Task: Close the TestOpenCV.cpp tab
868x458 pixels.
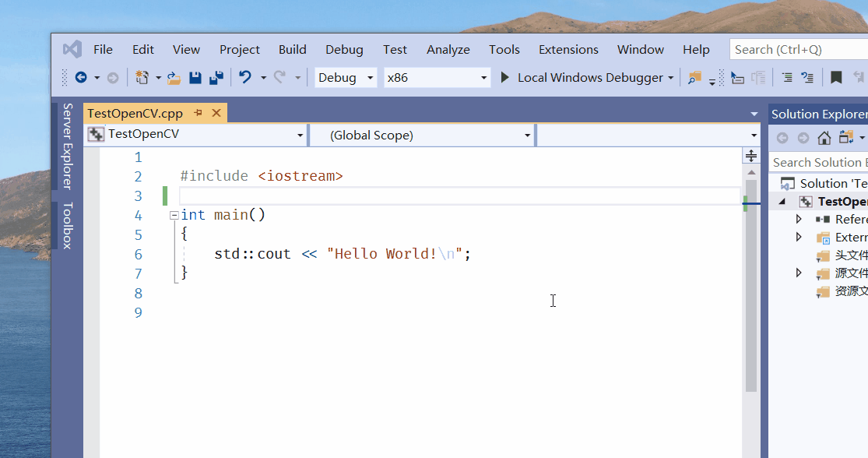Action: [x=216, y=113]
